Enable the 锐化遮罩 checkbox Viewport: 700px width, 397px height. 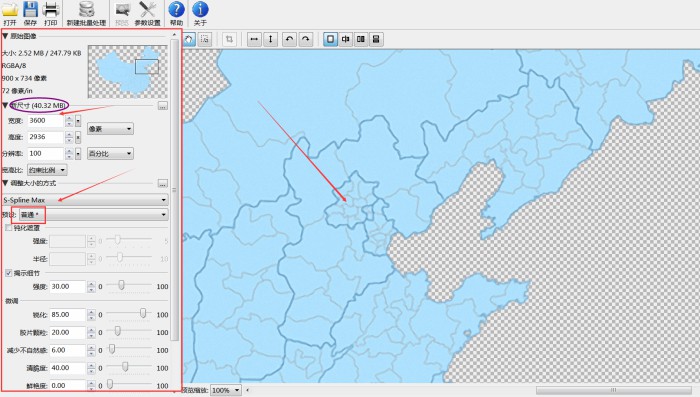coord(8,228)
